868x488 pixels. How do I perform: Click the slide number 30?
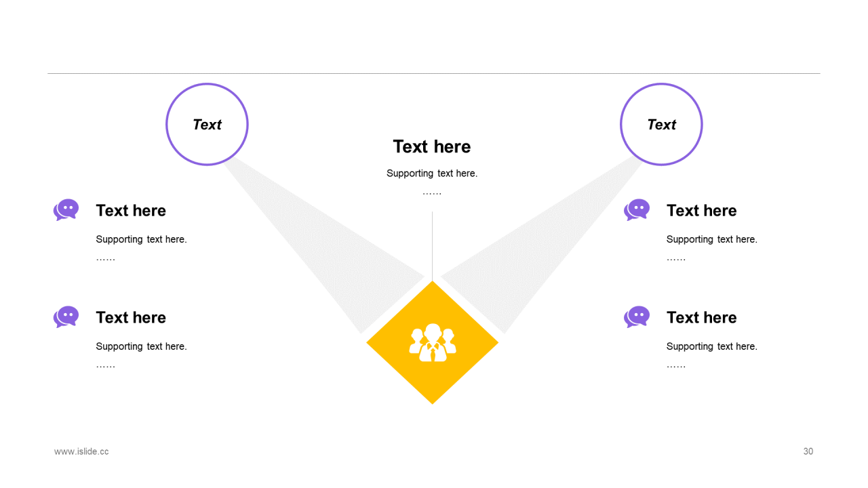coord(808,451)
